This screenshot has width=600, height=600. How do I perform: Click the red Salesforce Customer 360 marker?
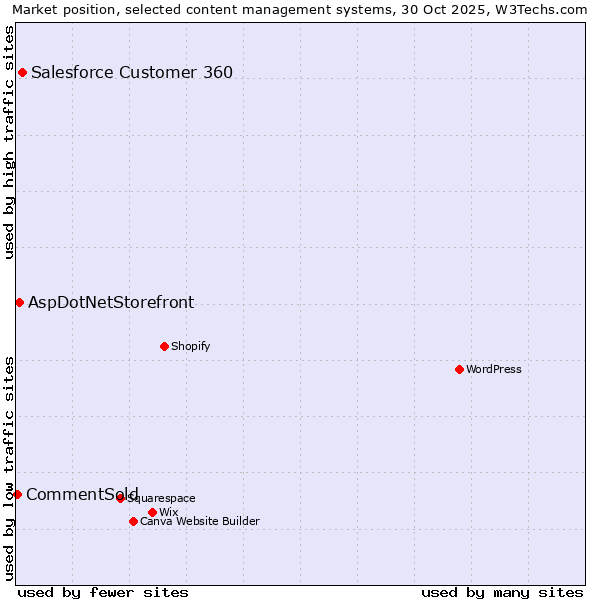(x=22, y=72)
